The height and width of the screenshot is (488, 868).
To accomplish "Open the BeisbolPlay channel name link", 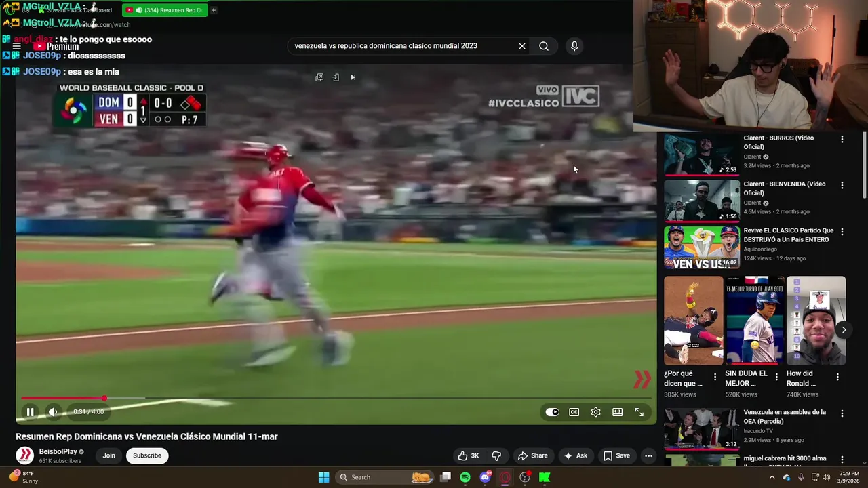I will pos(58,451).
